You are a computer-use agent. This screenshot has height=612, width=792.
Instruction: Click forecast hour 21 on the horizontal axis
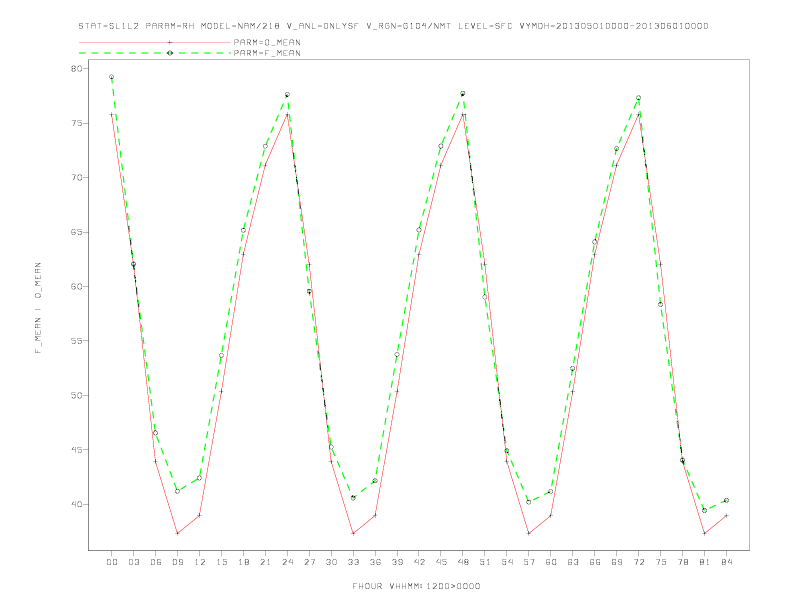(265, 562)
